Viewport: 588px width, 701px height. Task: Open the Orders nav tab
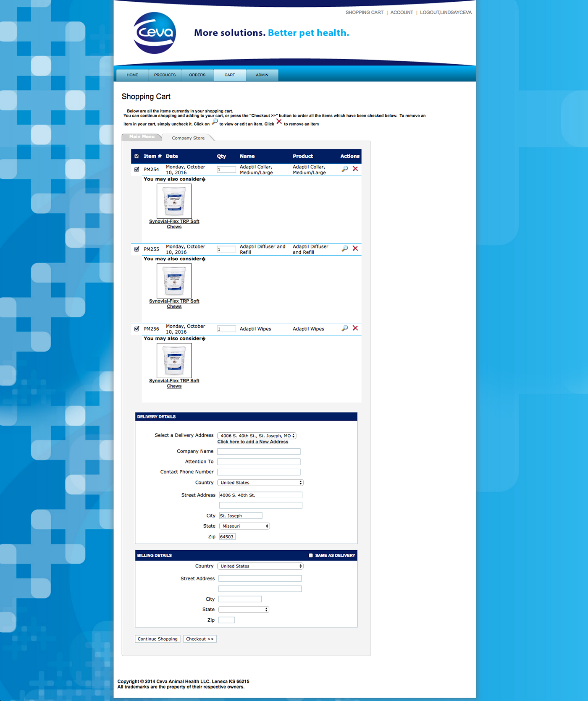point(197,75)
